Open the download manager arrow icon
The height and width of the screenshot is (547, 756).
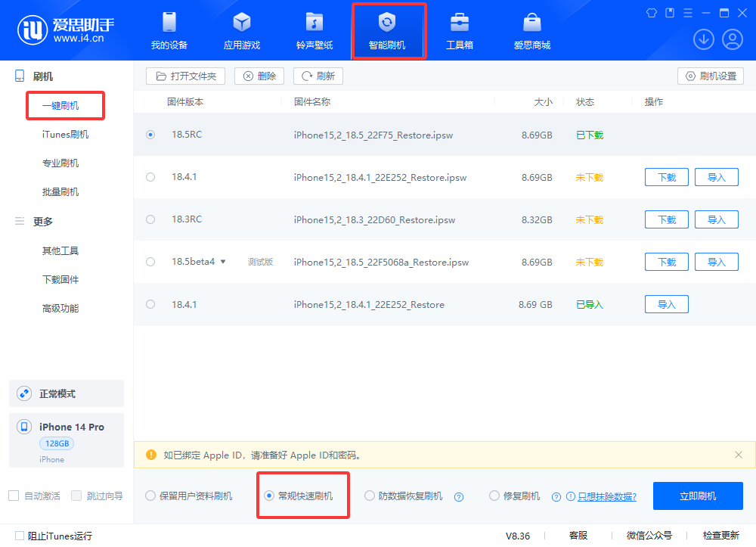click(x=704, y=39)
